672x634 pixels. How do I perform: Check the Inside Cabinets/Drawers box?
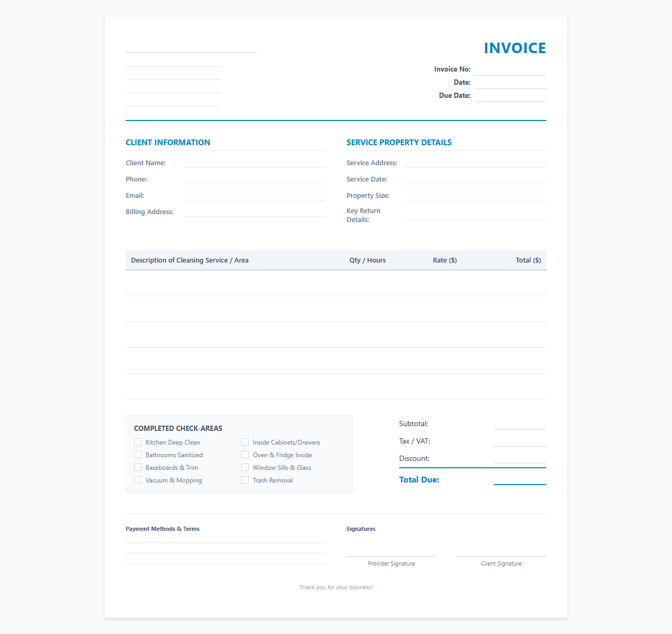(x=245, y=442)
